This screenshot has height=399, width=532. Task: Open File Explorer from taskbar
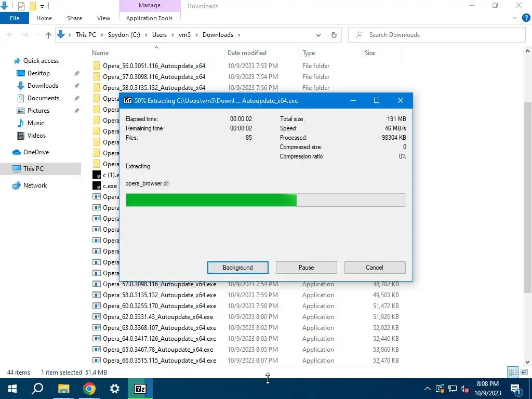click(x=63, y=389)
